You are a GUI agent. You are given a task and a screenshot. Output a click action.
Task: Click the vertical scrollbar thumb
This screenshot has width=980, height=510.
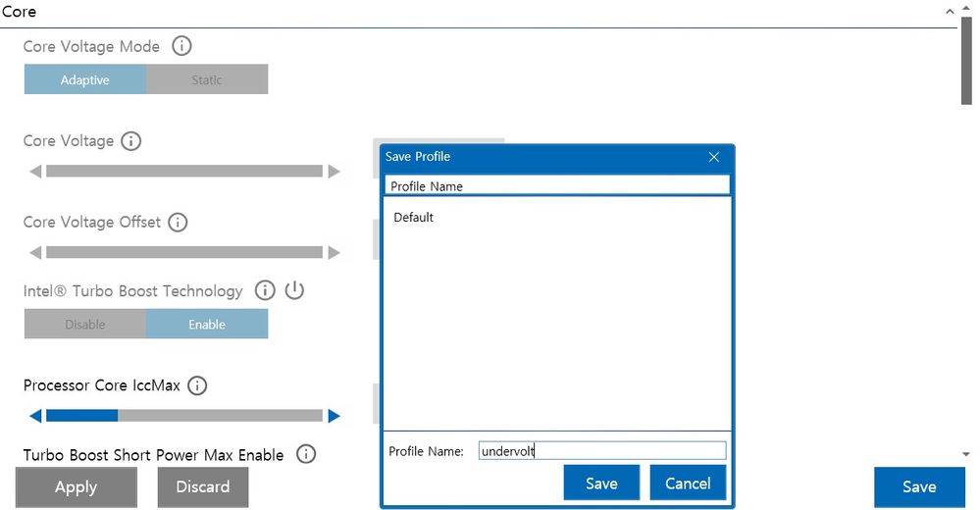[x=966, y=61]
